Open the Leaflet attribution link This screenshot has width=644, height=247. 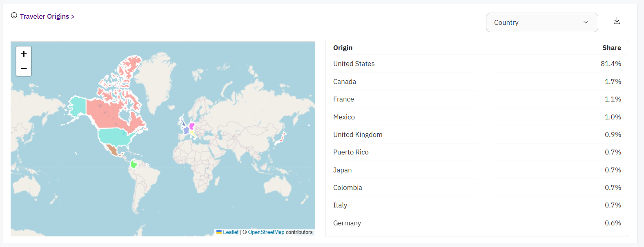click(230, 232)
